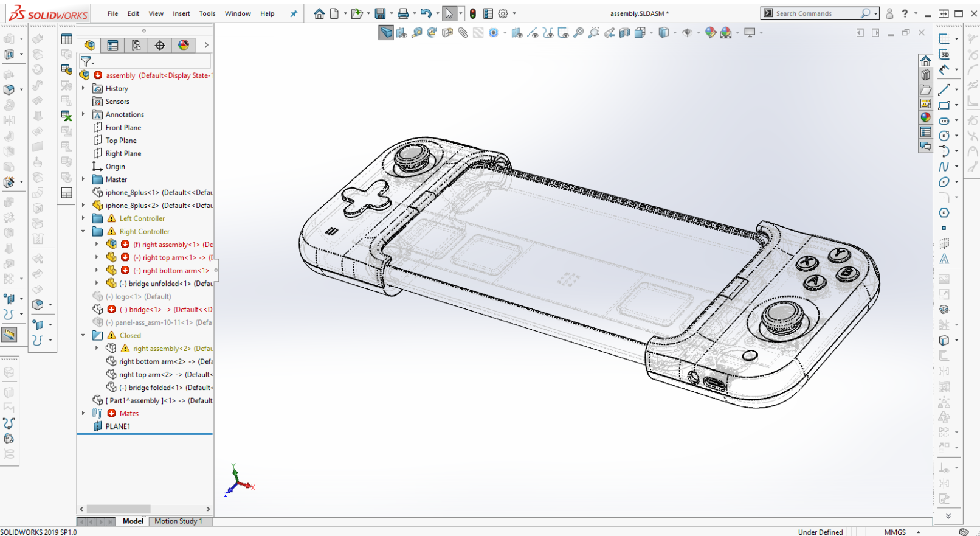Image resolution: width=980 pixels, height=536 pixels.
Task: Click the Save icon in the toolbar
Action: pos(381,13)
